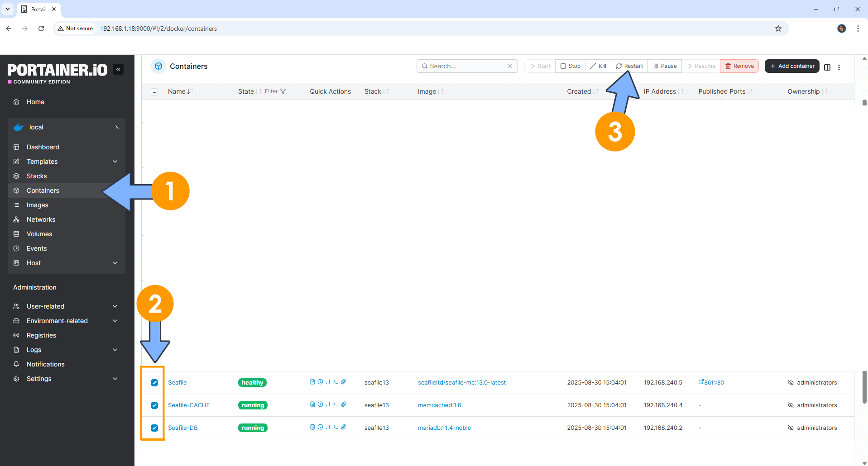
Task: Sort the table by Created column
Action: tap(583, 91)
